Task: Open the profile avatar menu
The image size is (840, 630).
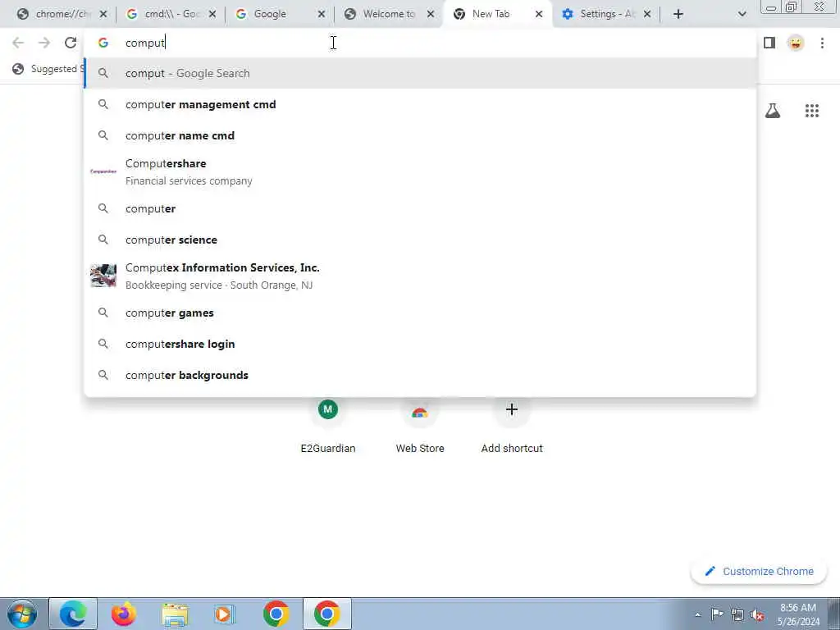Action: coord(796,43)
